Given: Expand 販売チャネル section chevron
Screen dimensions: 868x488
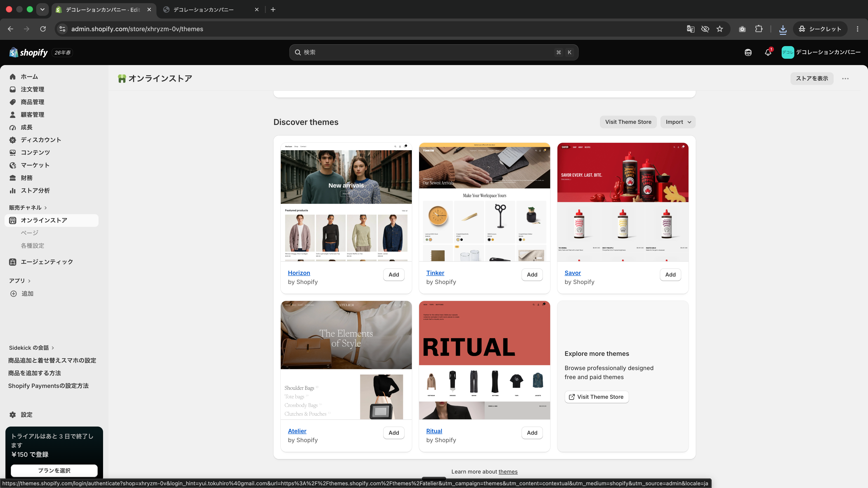Looking at the screenshot, I should pos(46,208).
